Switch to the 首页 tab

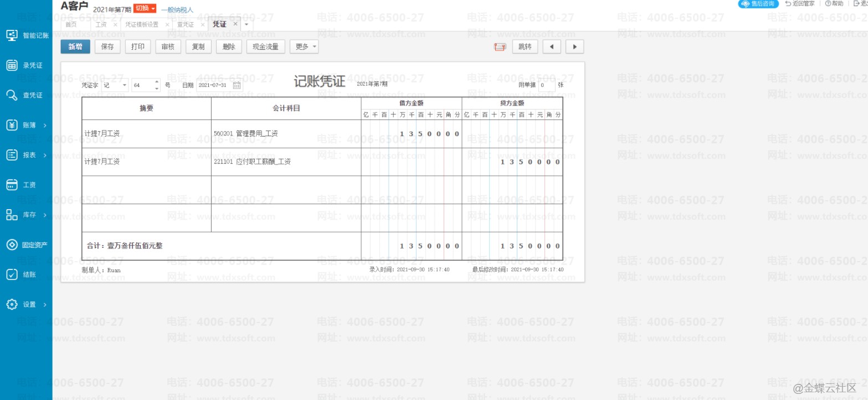point(71,25)
